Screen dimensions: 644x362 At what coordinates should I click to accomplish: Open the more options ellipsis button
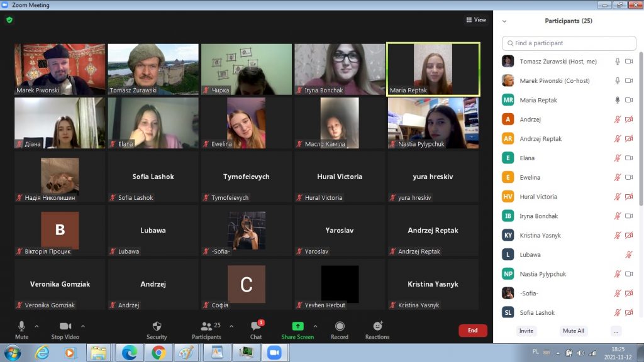616,331
